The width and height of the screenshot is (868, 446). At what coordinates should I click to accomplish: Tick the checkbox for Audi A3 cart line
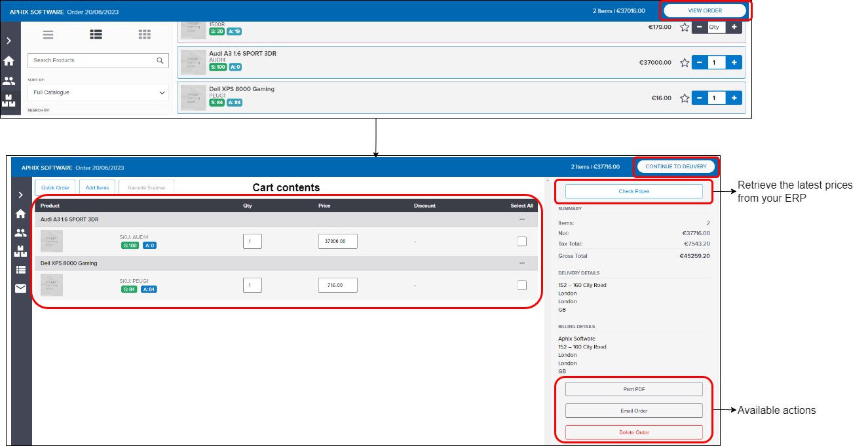521,241
